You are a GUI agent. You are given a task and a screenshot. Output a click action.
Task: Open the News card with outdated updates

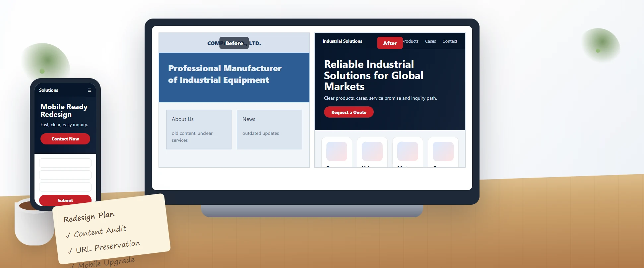point(269,130)
